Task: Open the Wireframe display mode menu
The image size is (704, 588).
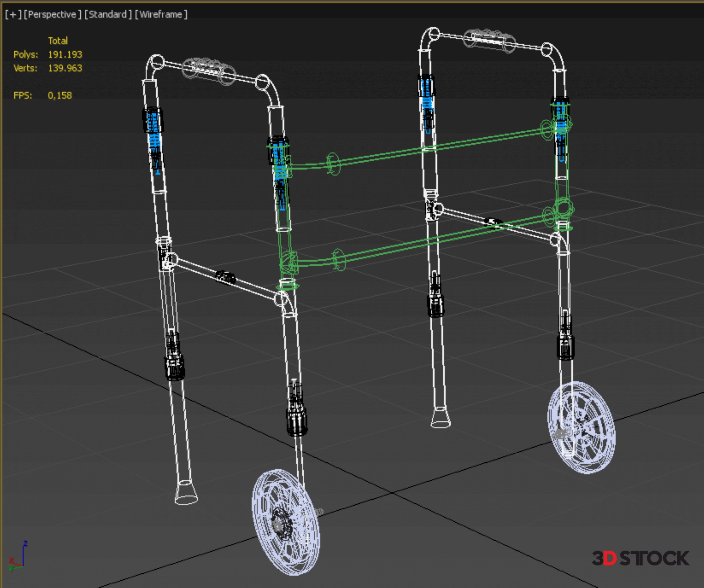Action: point(161,14)
